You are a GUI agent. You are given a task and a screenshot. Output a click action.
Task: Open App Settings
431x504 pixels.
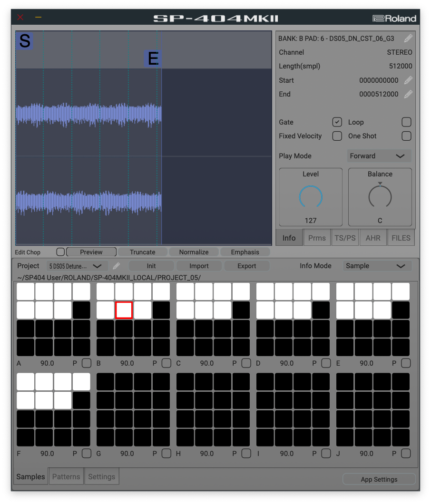tap(379, 479)
